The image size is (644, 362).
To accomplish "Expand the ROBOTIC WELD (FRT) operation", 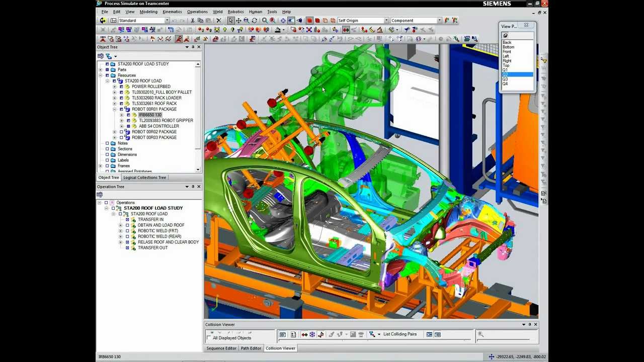I will point(120,231).
